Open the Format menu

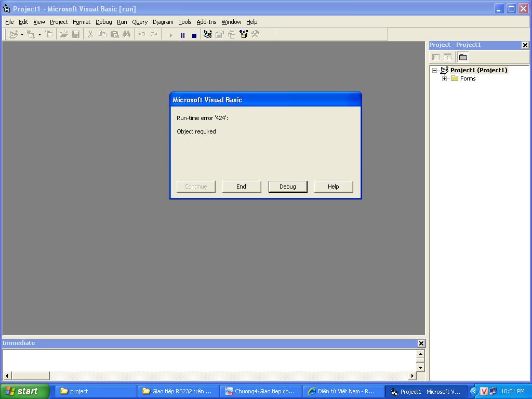[82, 22]
